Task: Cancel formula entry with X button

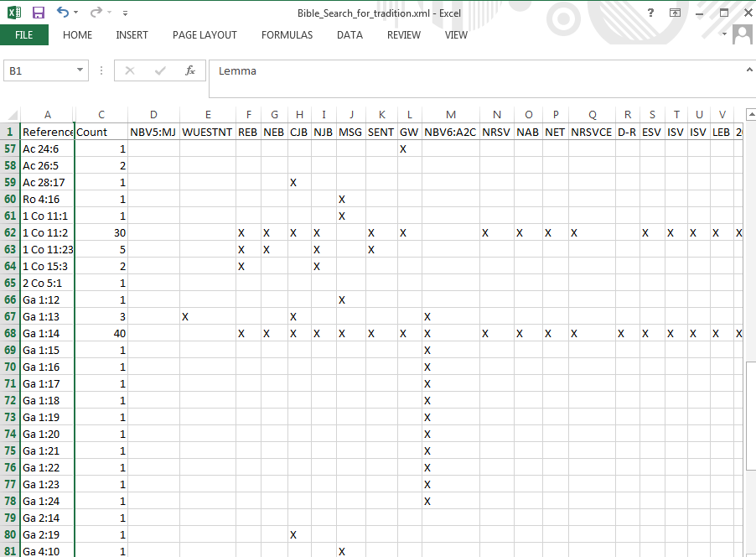Action: [x=130, y=71]
